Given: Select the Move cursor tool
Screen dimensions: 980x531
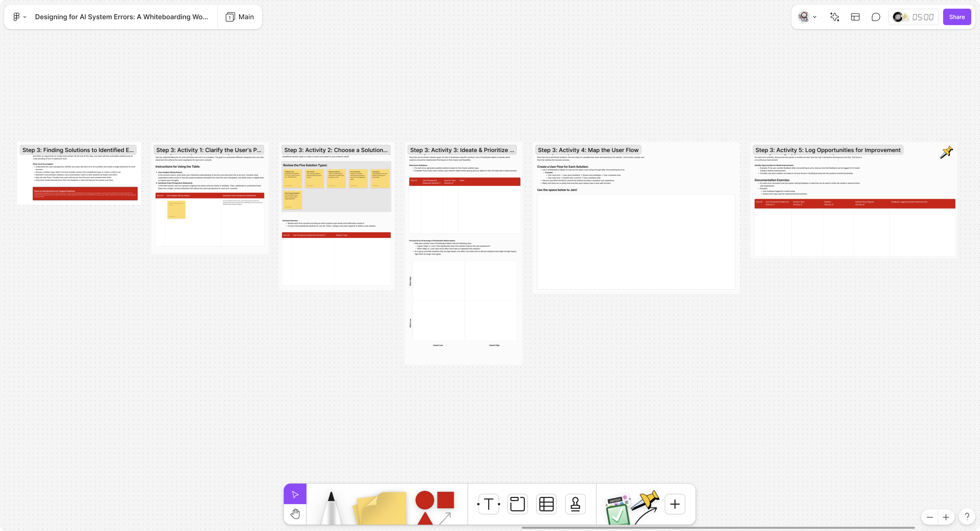Looking at the screenshot, I should [295, 494].
